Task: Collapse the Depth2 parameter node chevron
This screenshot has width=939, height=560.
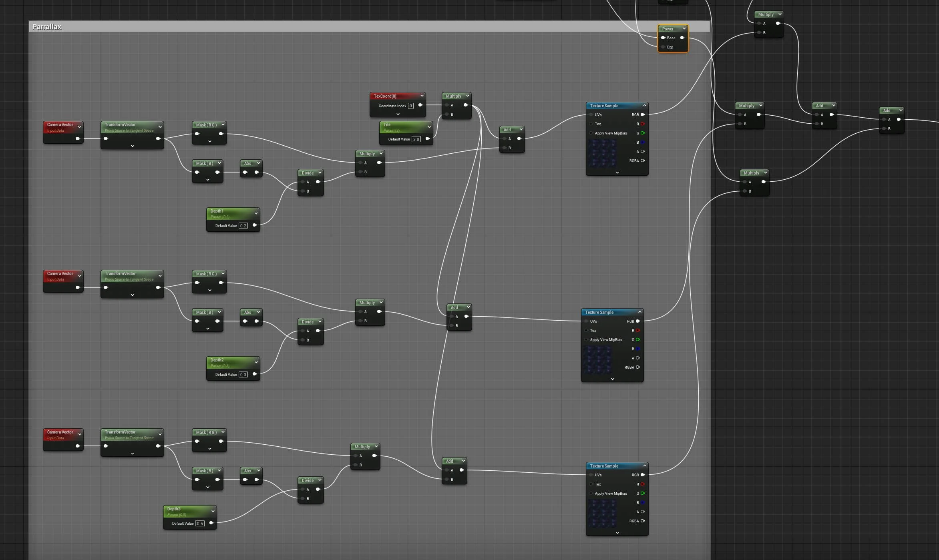Action: coord(256,362)
